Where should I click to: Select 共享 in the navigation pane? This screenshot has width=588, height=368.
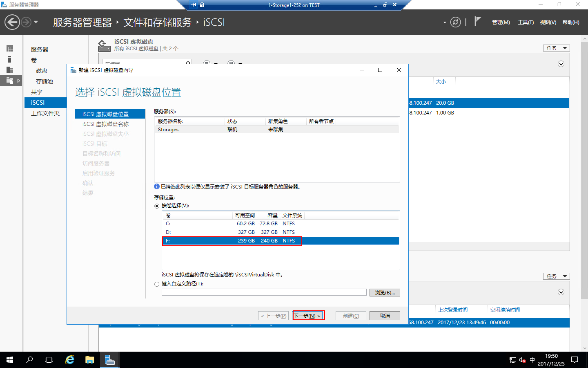pyautogui.click(x=37, y=92)
